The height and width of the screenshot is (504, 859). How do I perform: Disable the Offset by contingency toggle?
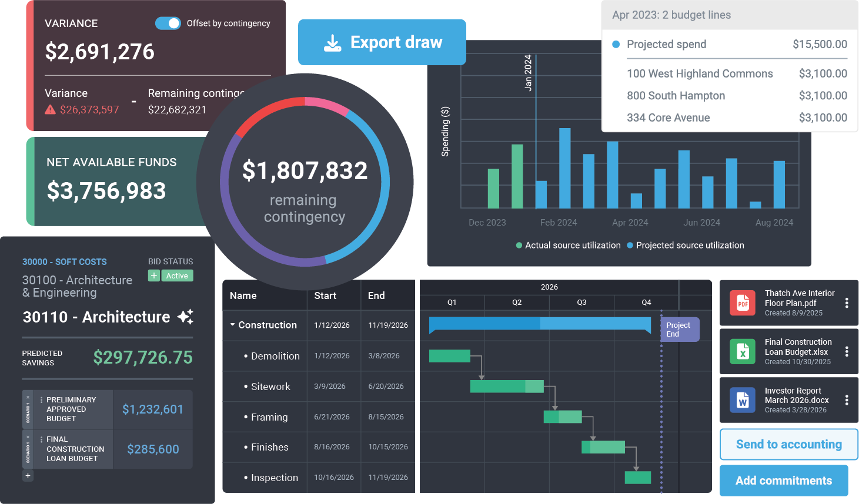click(x=168, y=23)
